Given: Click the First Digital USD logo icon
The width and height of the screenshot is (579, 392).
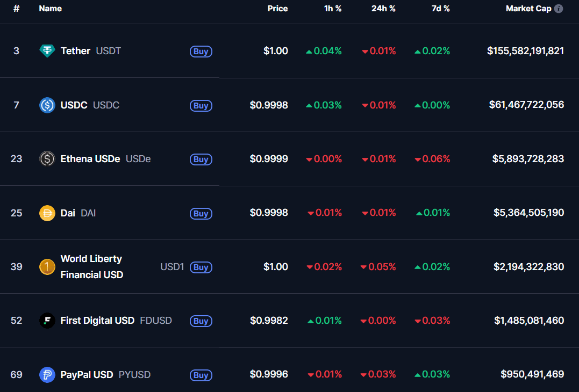Looking at the screenshot, I should tap(47, 321).
